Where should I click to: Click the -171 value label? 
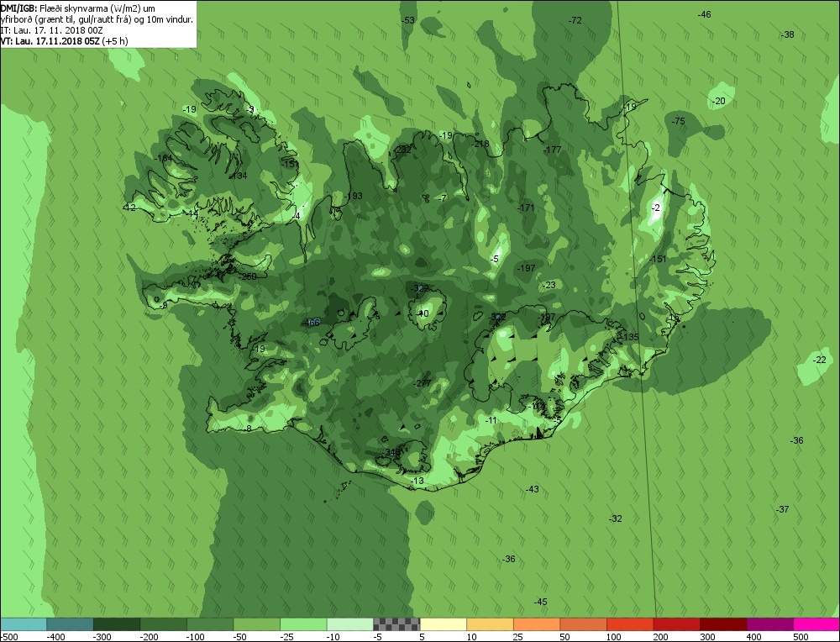(527, 208)
